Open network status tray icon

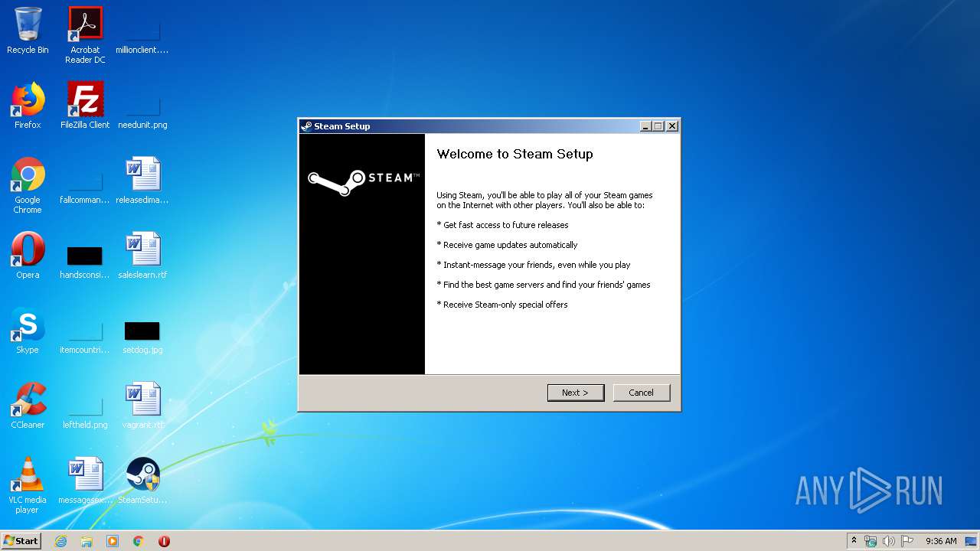coord(871,541)
